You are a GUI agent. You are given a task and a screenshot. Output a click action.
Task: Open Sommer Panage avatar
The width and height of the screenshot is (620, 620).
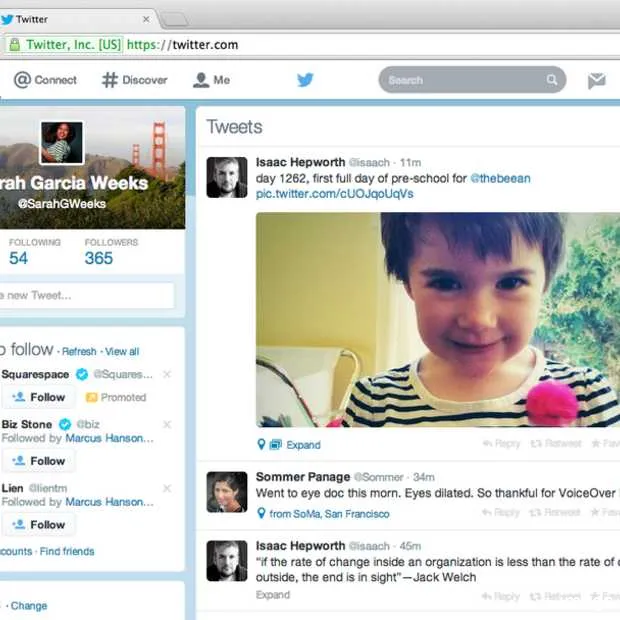227,492
